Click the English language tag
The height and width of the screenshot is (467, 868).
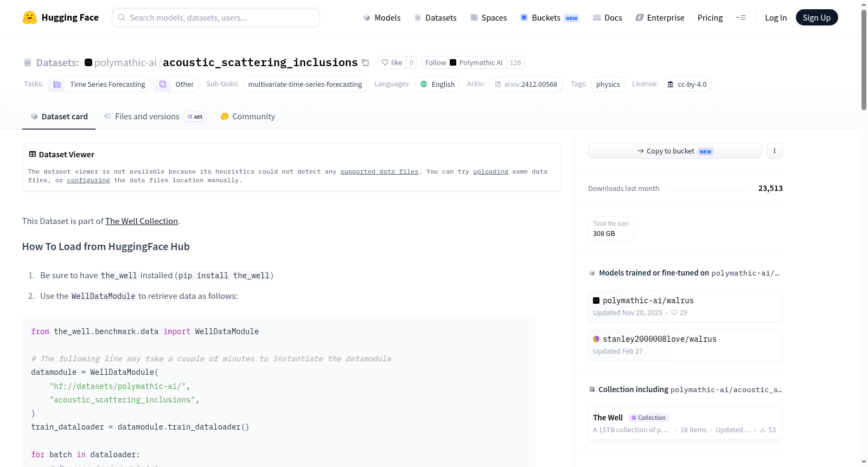[437, 84]
